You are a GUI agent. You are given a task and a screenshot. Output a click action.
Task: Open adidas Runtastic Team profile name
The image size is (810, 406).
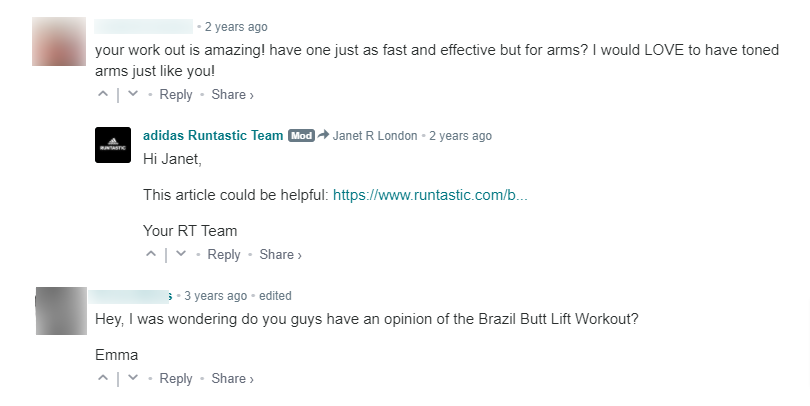tap(213, 136)
